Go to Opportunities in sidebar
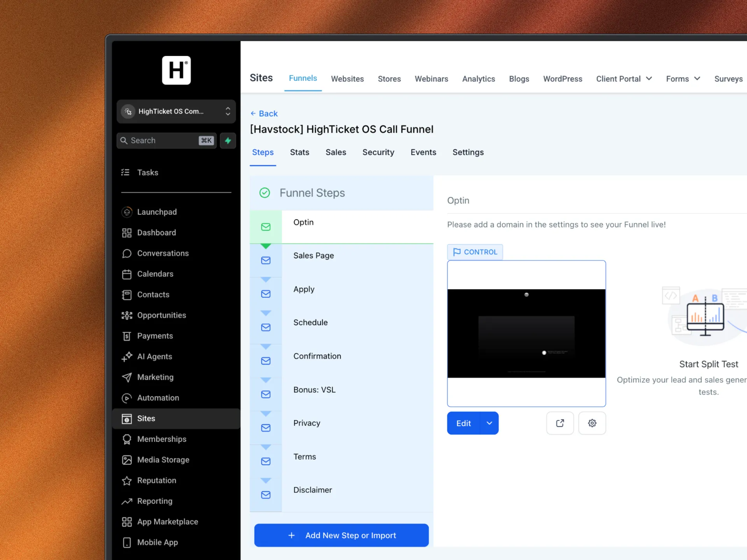This screenshot has width=747, height=560. tap(161, 315)
